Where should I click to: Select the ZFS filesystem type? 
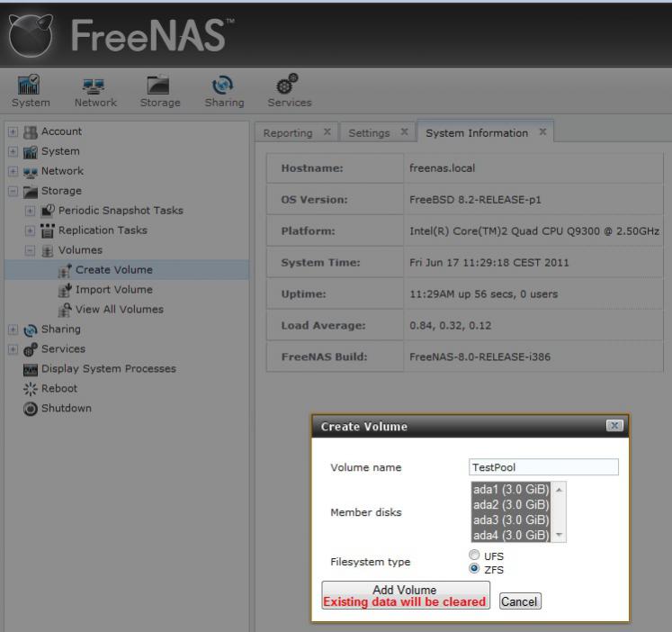pos(474,569)
